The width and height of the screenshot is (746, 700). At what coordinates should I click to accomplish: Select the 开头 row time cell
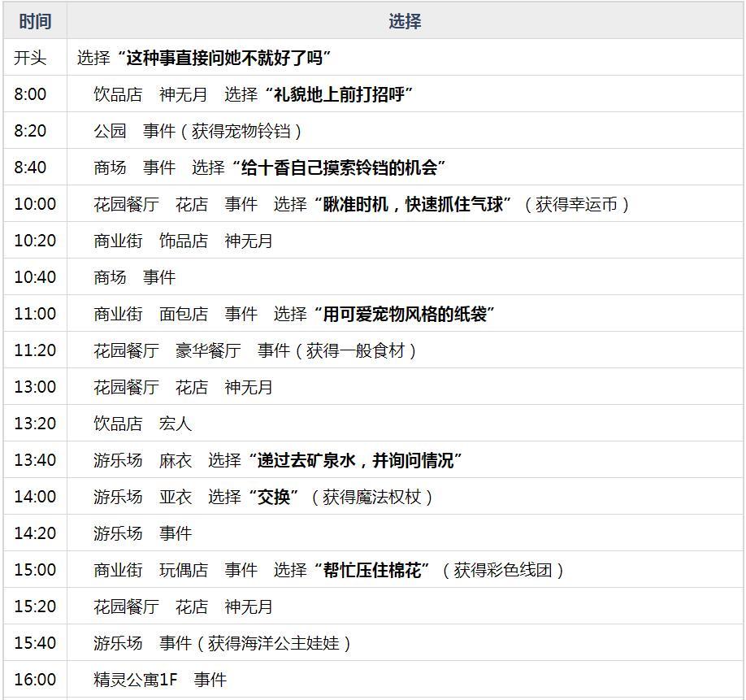35,58
